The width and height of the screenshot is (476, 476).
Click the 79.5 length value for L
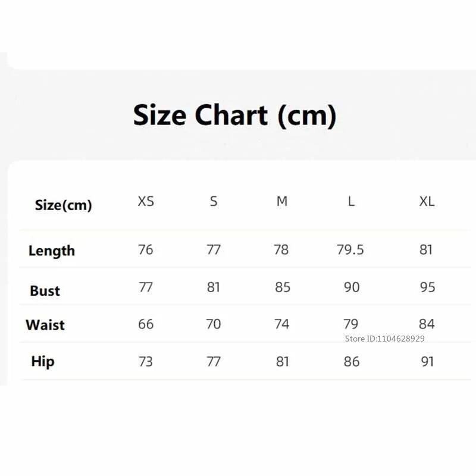(x=350, y=250)
